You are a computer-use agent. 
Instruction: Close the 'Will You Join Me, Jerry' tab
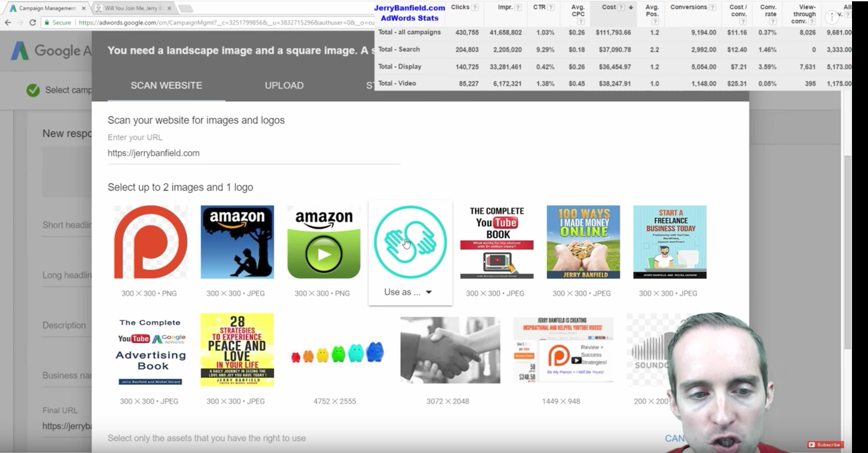170,8
